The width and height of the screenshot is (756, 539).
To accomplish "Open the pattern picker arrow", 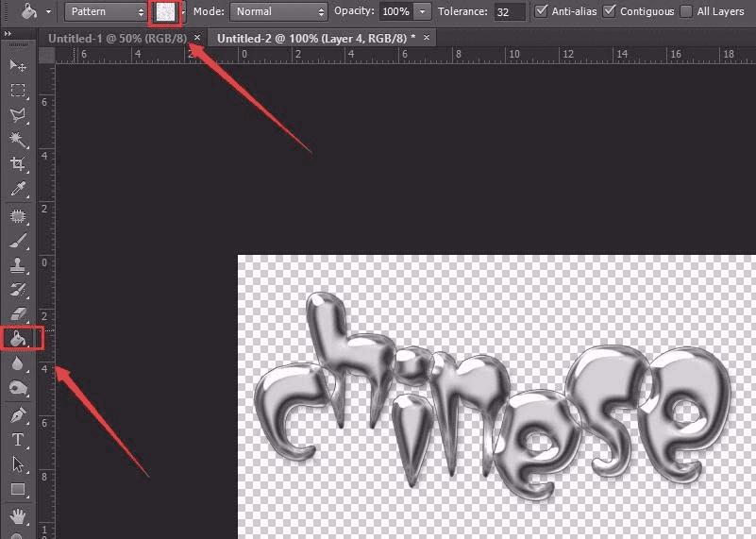I will (x=183, y=12).
